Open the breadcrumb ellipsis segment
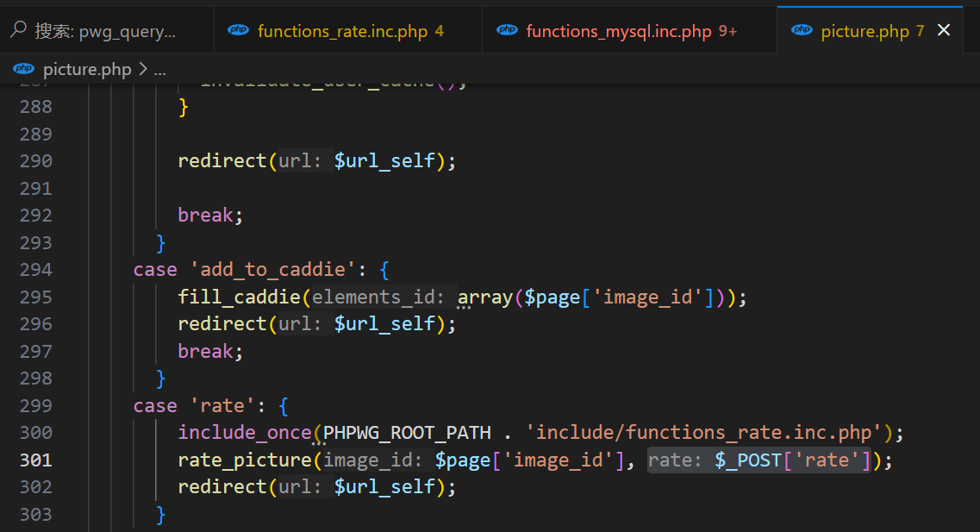 (160, 70)
